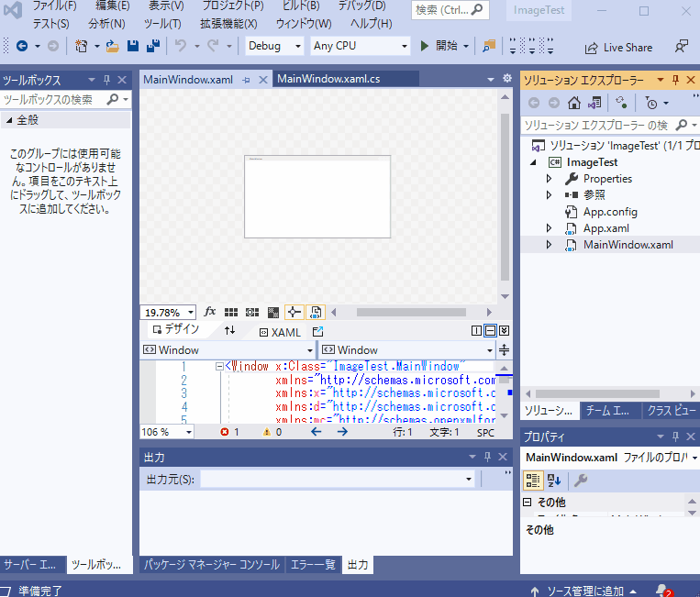Switch to パッケージ マネージャー コンソール tab
Image resolution: width=700 pixels, height=597 pixels.
click(212, 564)
